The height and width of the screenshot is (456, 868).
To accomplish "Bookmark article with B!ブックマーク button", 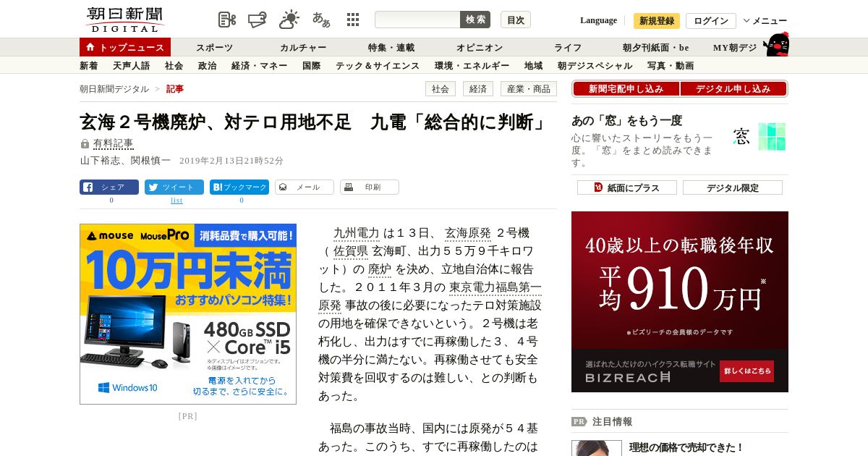I will (x=239, y=187).
